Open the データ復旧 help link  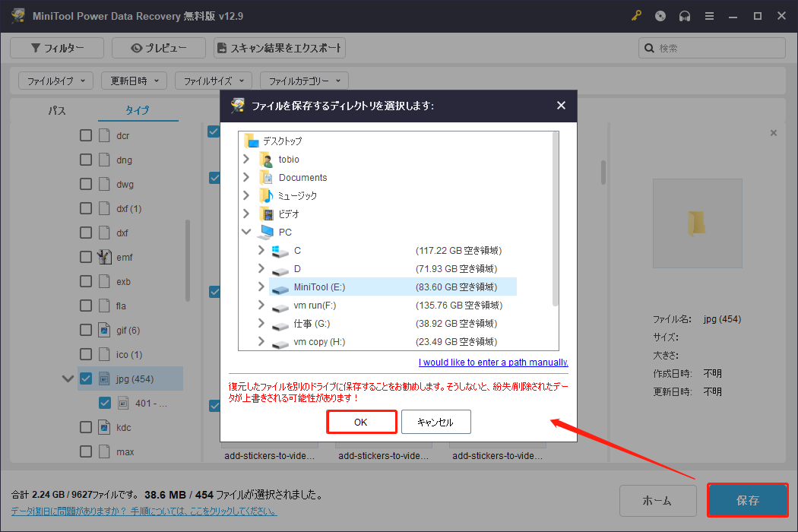click(144, 511)
